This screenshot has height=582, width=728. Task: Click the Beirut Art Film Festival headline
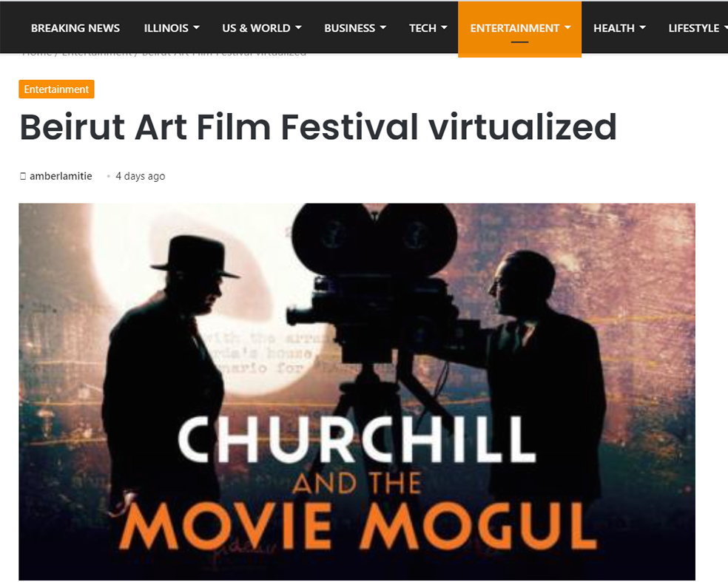(318, 126)
